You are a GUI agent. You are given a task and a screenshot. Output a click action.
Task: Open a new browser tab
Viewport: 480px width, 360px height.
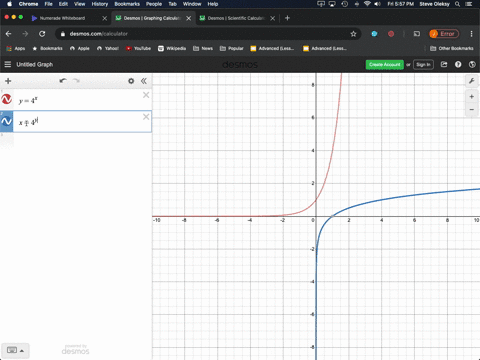[x=287, y=18]
